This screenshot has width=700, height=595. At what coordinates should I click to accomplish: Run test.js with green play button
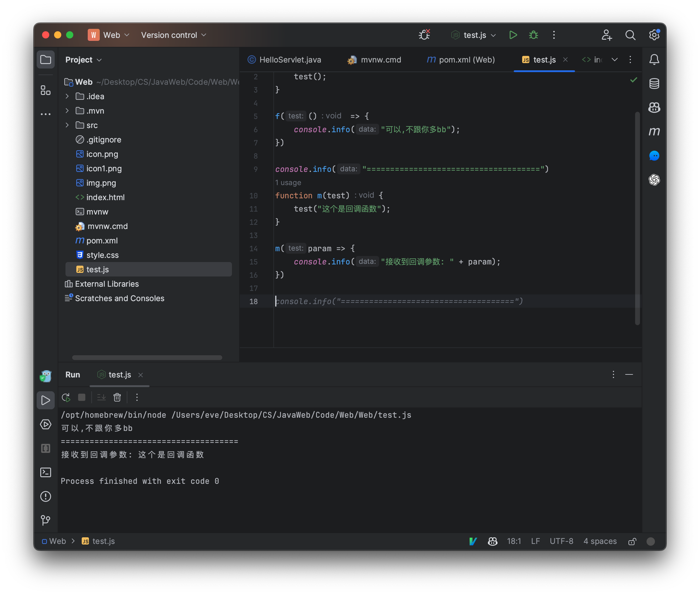click(x=513, y=35)
